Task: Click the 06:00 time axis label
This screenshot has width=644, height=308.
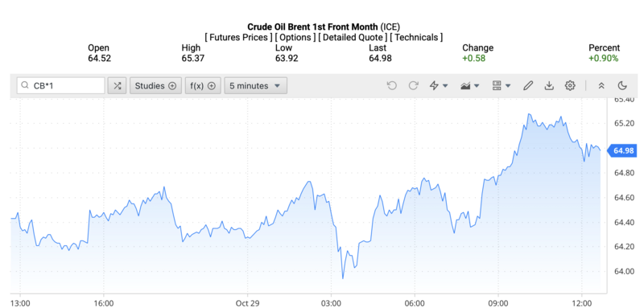Action: point(415,303)
